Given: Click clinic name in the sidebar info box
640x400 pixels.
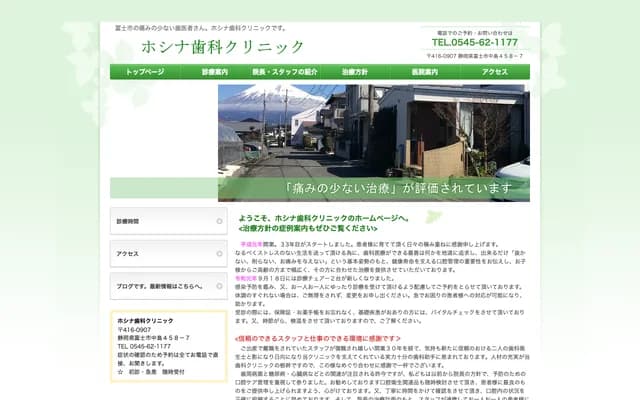Looking at the screenshot, I should pos(145,320).
